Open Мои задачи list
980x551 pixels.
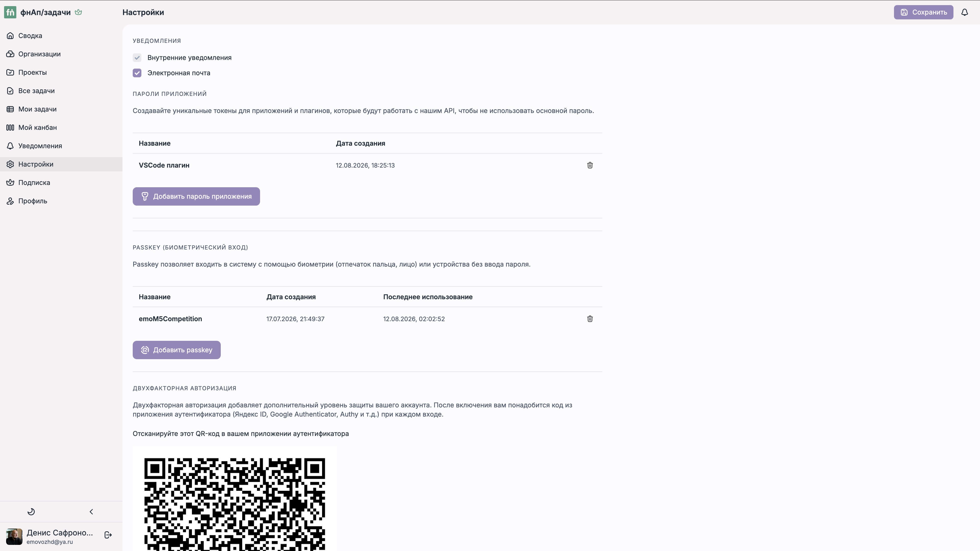pos(61,109)
